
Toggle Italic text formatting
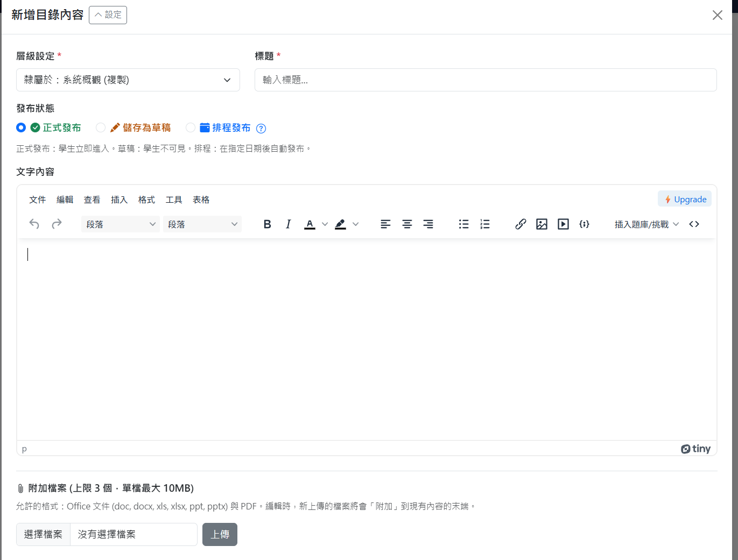289,224
